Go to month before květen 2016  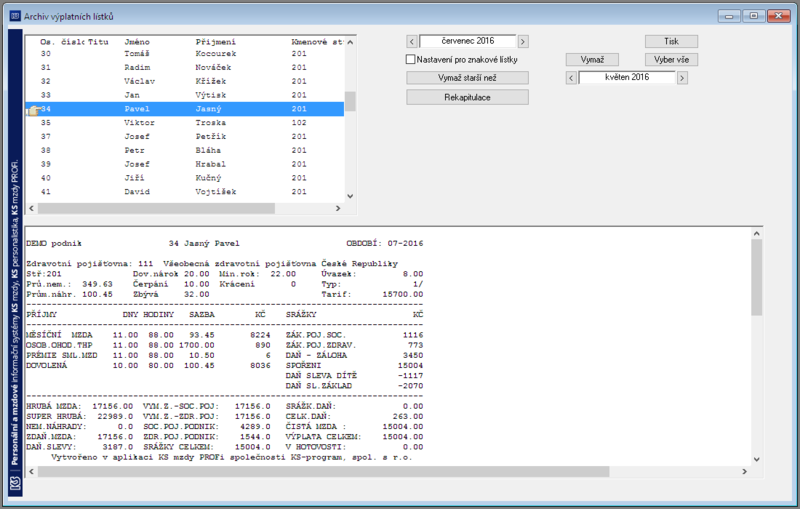tap(571, 78)
